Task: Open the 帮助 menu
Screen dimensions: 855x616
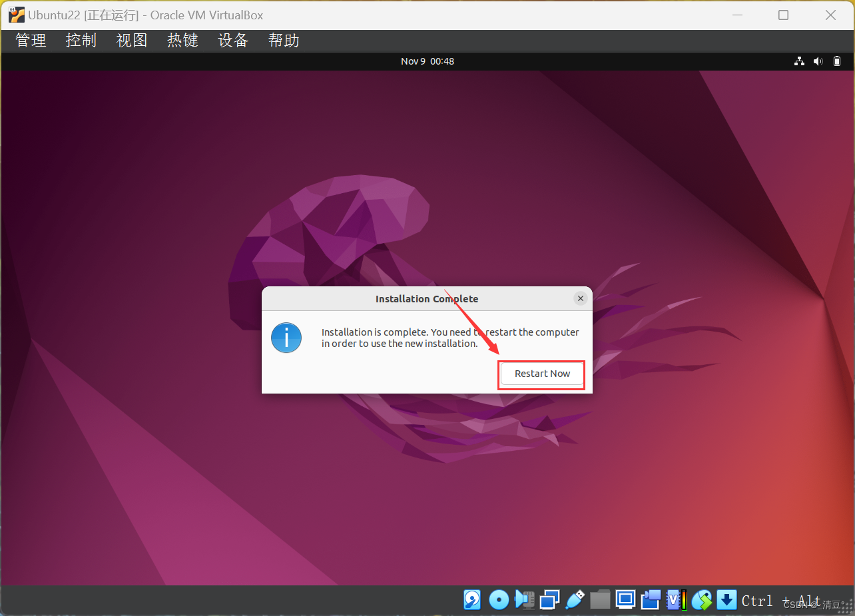Action: (284, 41)
